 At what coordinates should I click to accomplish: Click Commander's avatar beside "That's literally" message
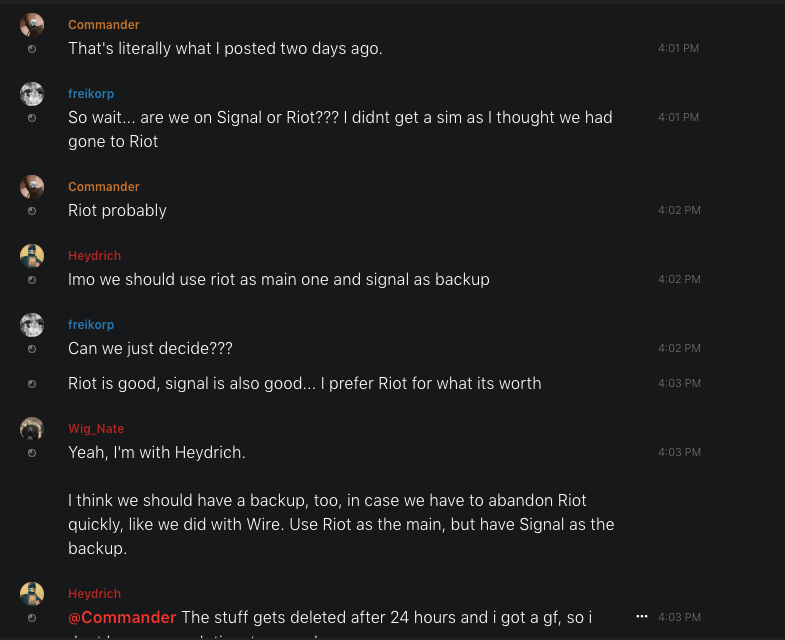(x=32, y=25)
